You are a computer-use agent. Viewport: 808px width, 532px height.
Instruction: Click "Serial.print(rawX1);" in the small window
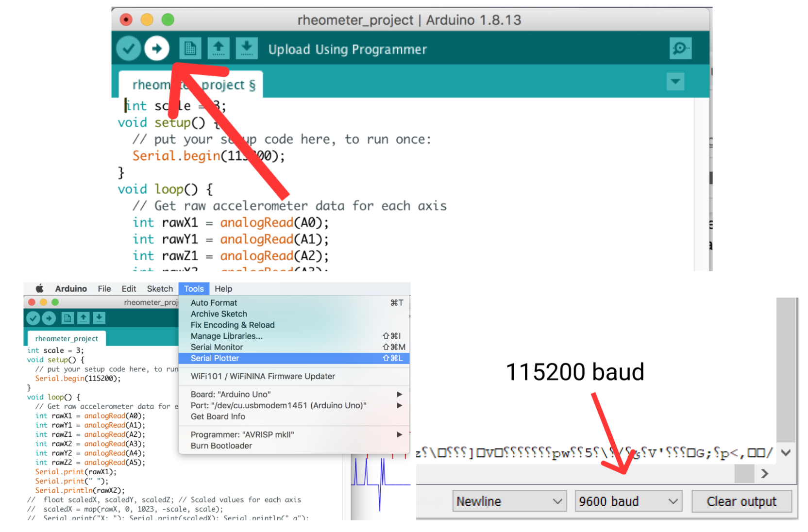click(76, 472)
